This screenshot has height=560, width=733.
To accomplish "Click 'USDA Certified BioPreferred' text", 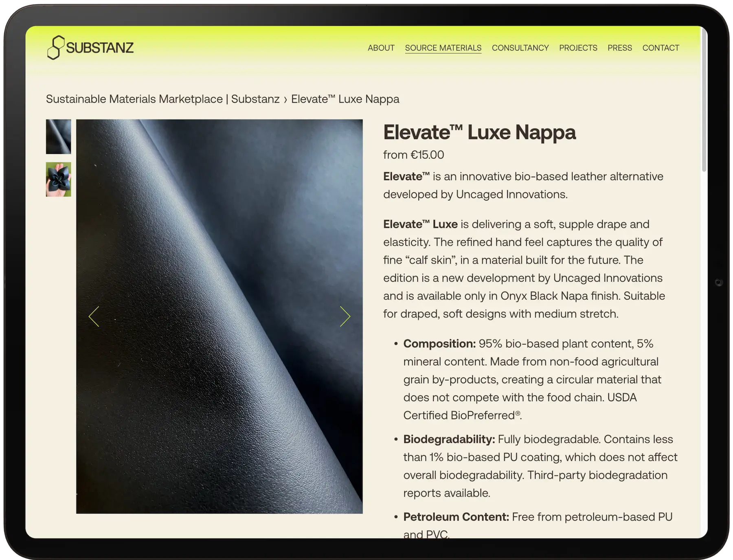I will tap(520, 406).
